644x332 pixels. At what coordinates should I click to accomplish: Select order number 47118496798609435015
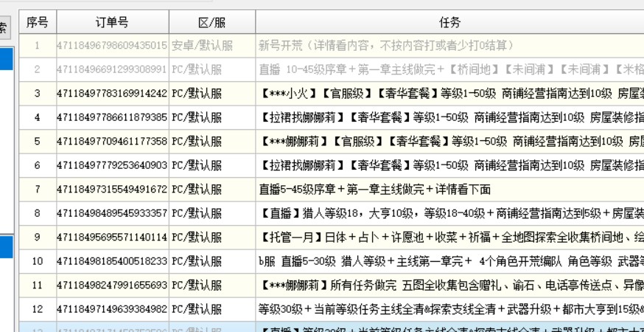112,46
